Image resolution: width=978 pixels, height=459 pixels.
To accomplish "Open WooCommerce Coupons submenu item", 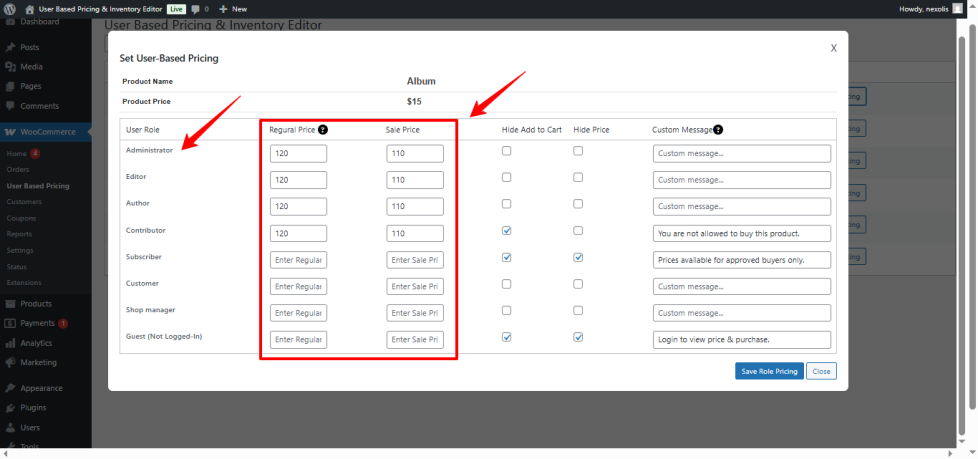I will (x=21, y=218).
